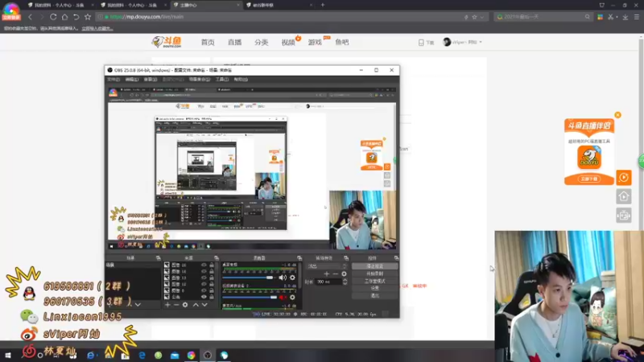The image size is (644, 362).
Task: Click 开始录制 button in OBS
Action: pos(374,274)
